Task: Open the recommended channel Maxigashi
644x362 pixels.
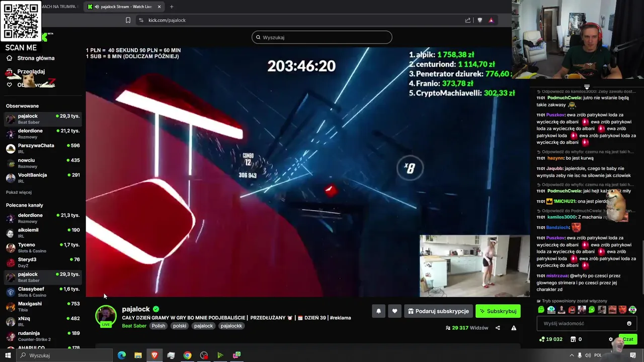Action: click(42, 306)
